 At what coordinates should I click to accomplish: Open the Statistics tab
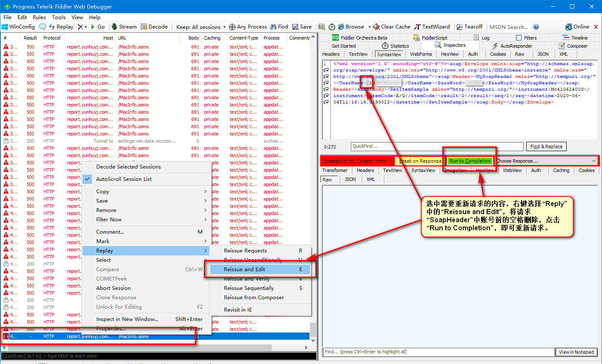point(395,46)
